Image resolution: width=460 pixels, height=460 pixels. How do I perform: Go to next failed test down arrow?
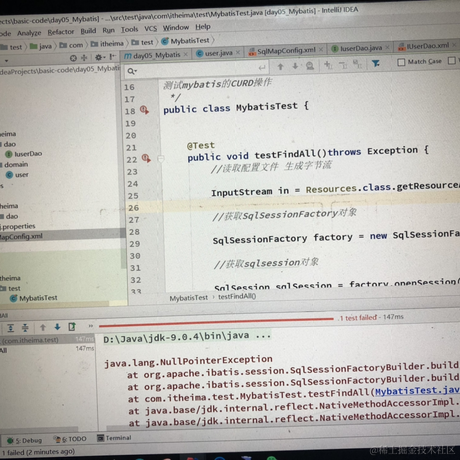pos(57,327)
